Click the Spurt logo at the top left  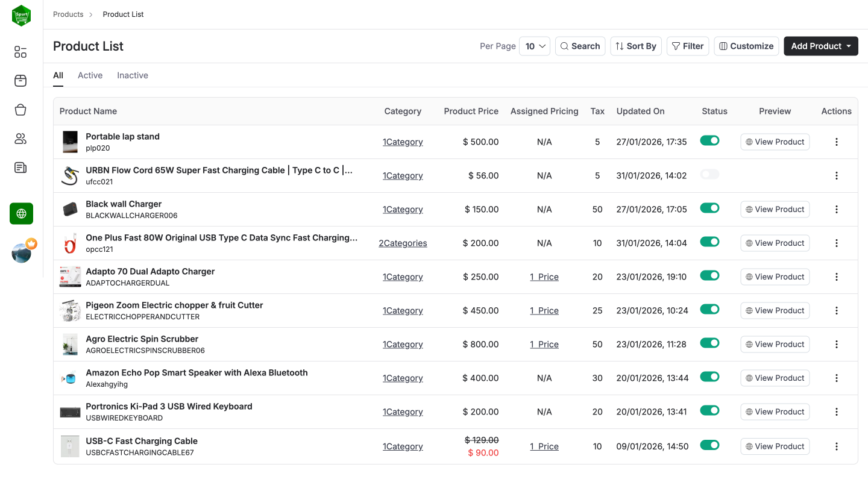pos(21,15)
